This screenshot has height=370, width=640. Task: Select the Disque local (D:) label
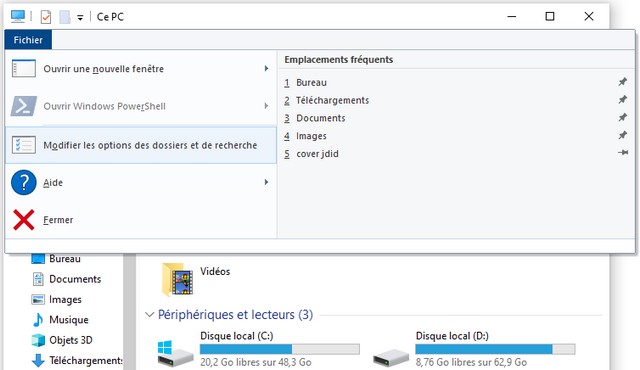(452, 336)
